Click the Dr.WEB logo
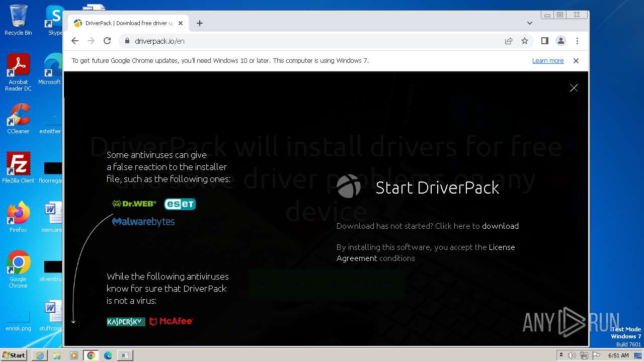Viewport: 644px width, 362px height. pyautogui.click(x=134, y=204)
